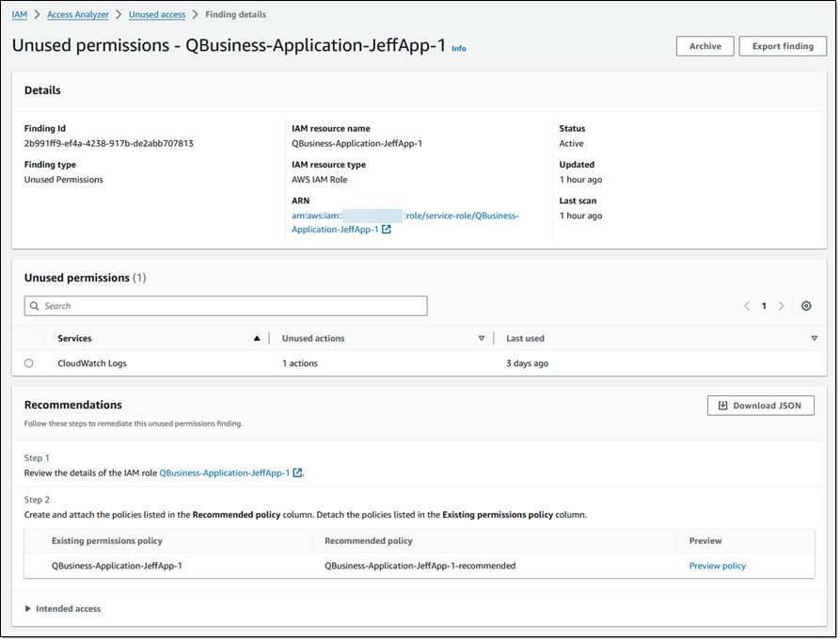Open the external link icon in Step 1
This screenshot has width=840, height=641.
(297, 473)
